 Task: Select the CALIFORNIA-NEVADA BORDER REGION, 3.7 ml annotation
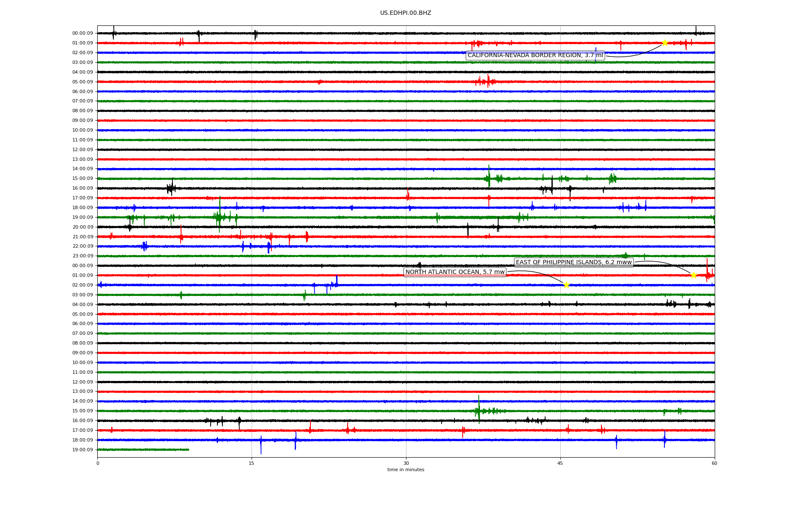(535, 55)
